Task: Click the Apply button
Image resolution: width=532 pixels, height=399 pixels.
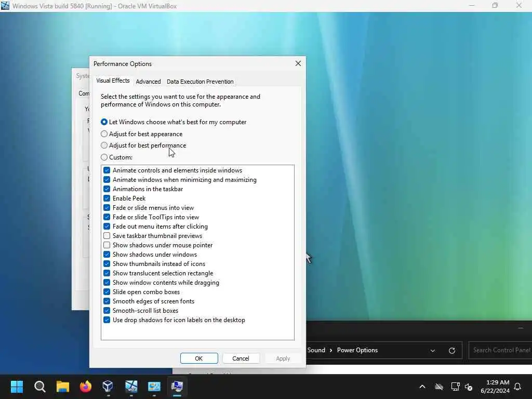Action: pos(283,358)
